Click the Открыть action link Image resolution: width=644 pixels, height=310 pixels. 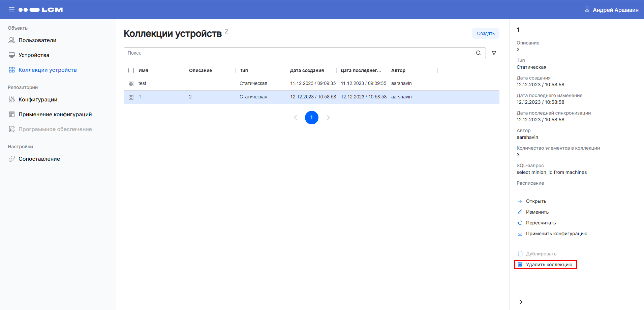click(536, 201)
